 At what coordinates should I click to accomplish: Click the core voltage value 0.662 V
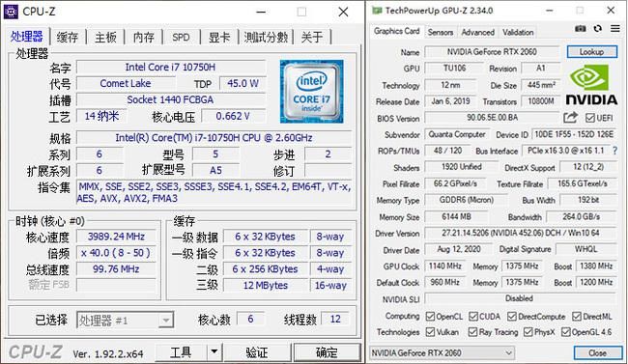click(x=233, y=116)
